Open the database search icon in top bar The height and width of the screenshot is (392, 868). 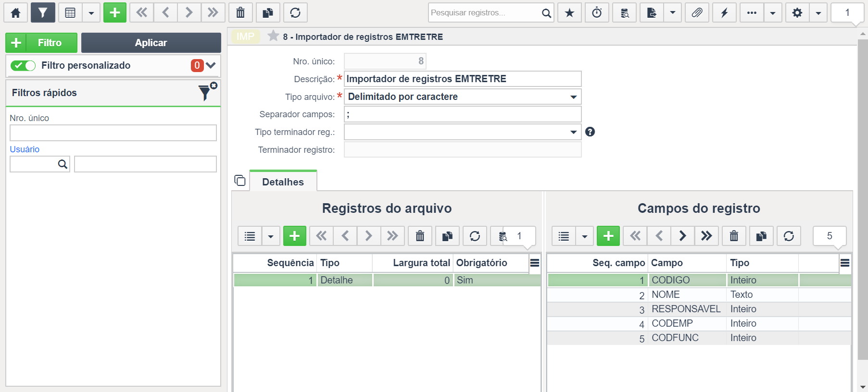point(625,12)
